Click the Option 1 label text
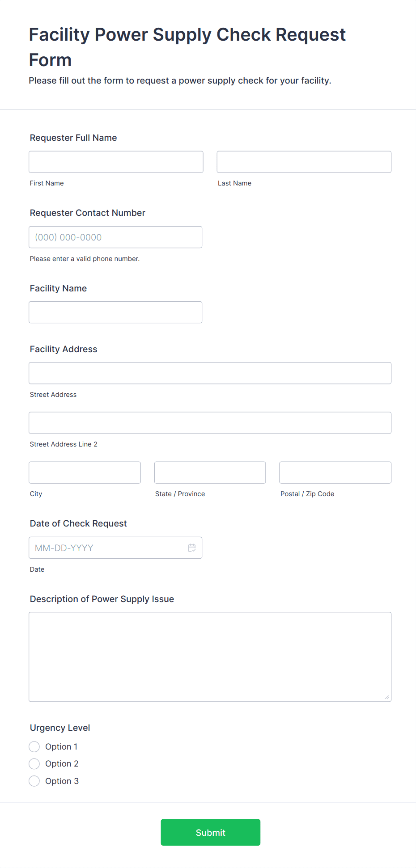The height and width of the screenshot is (868, 416). pyautogui.click(x=61, y=747)
